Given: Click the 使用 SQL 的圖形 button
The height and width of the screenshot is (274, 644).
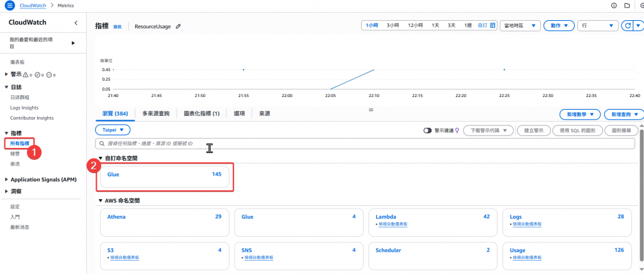Looking at the screenshot, I should click(577, 130).
